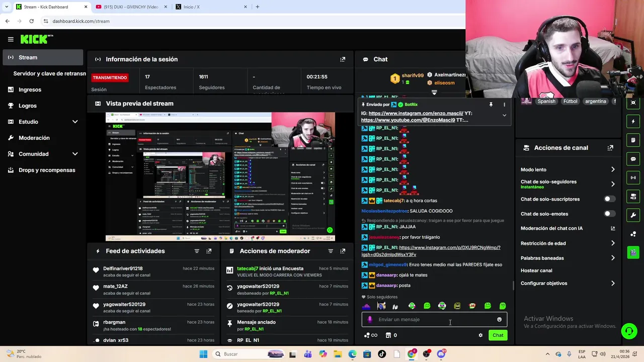Open Modo lento options
The width and height of the screenshot is (644, 362).
tap(568, 169)
